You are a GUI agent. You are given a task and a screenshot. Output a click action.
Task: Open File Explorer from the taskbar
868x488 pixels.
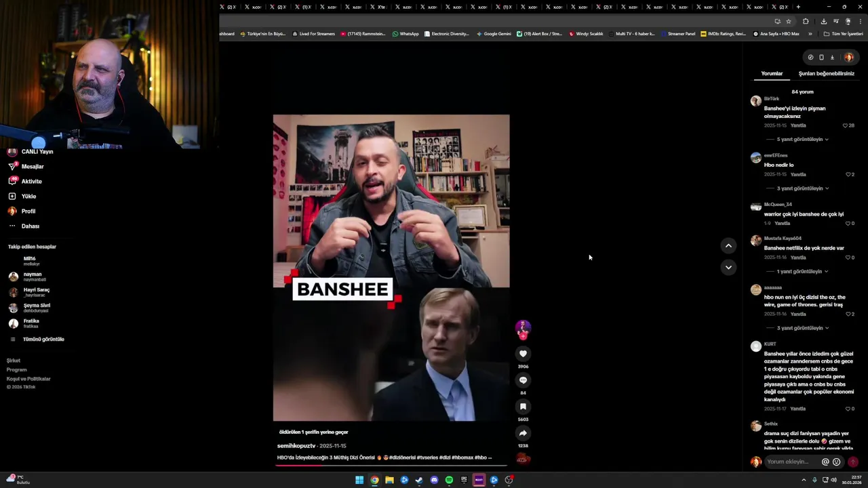coord(389,480)
